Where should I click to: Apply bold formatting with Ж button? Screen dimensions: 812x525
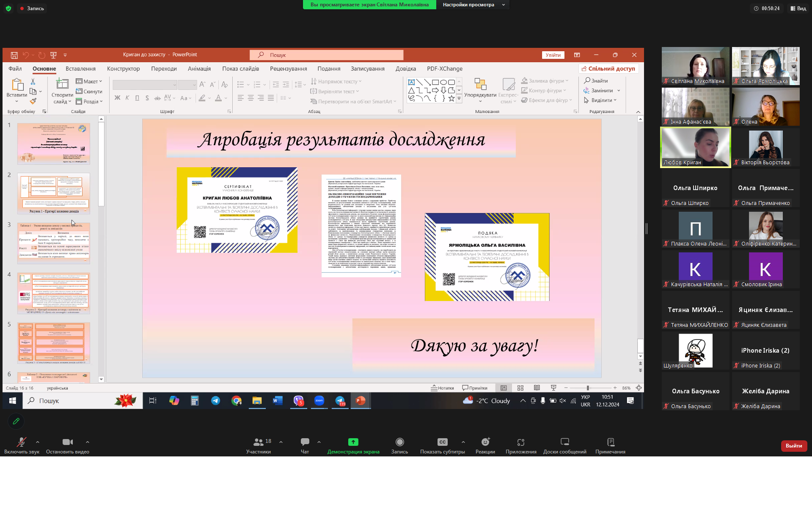117,98
